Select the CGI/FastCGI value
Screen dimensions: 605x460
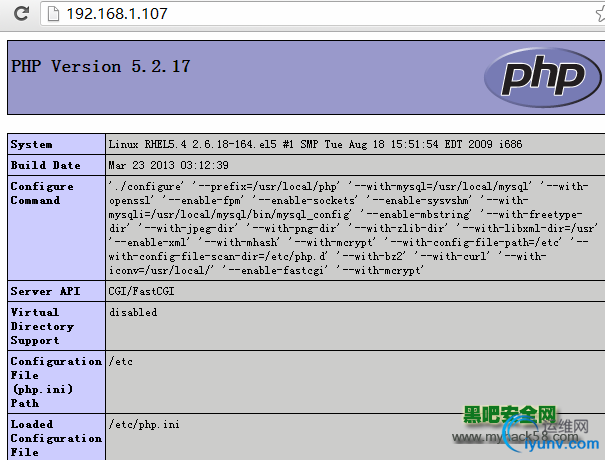(141, 291)
